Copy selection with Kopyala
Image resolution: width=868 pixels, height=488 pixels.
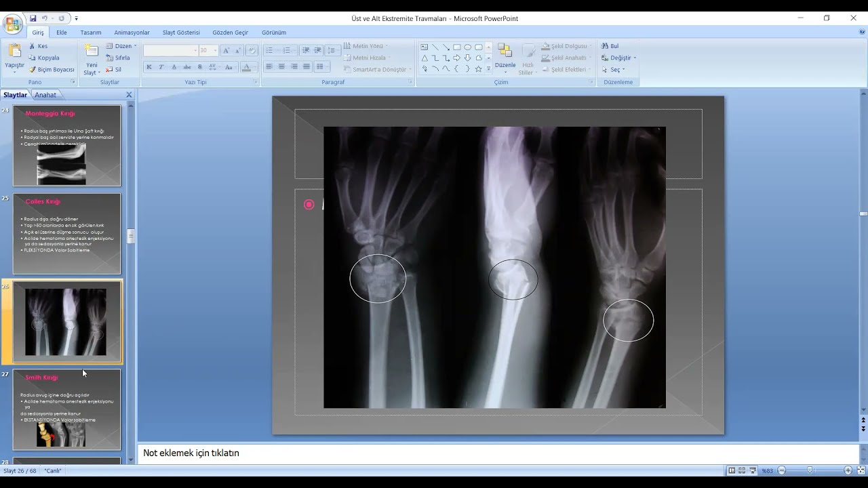pos(44,58)
